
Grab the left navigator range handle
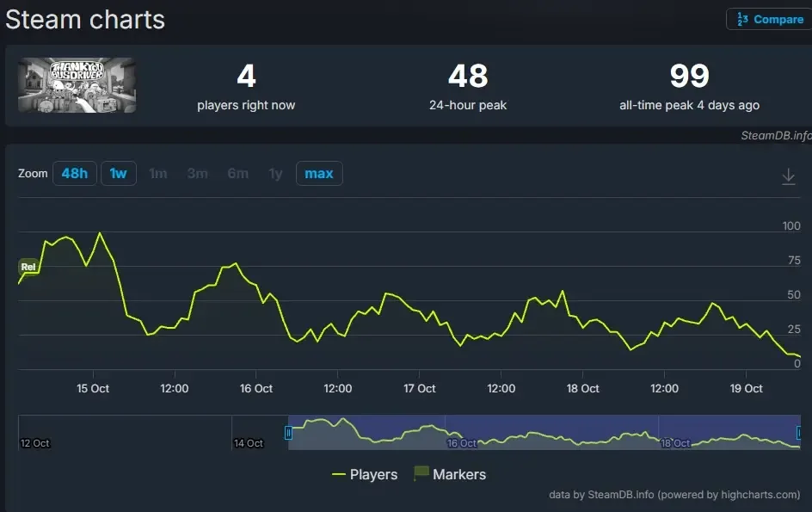tap(288, 432)
